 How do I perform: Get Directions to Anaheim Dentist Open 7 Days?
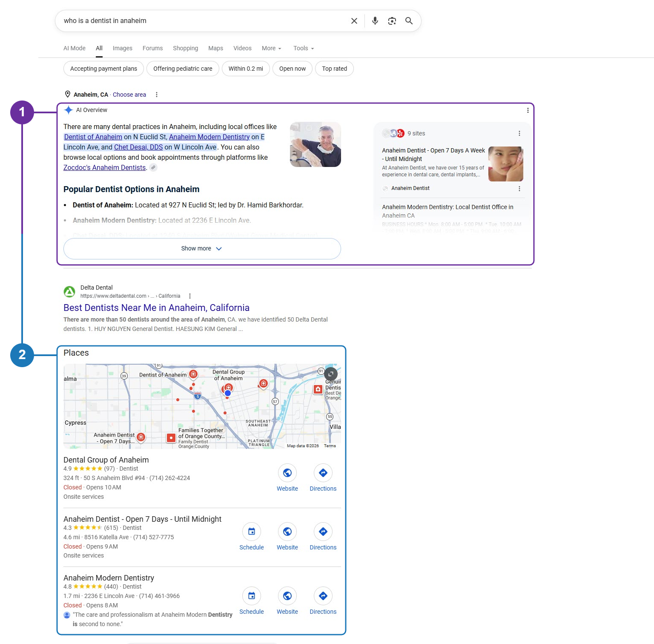coord(323,532)
